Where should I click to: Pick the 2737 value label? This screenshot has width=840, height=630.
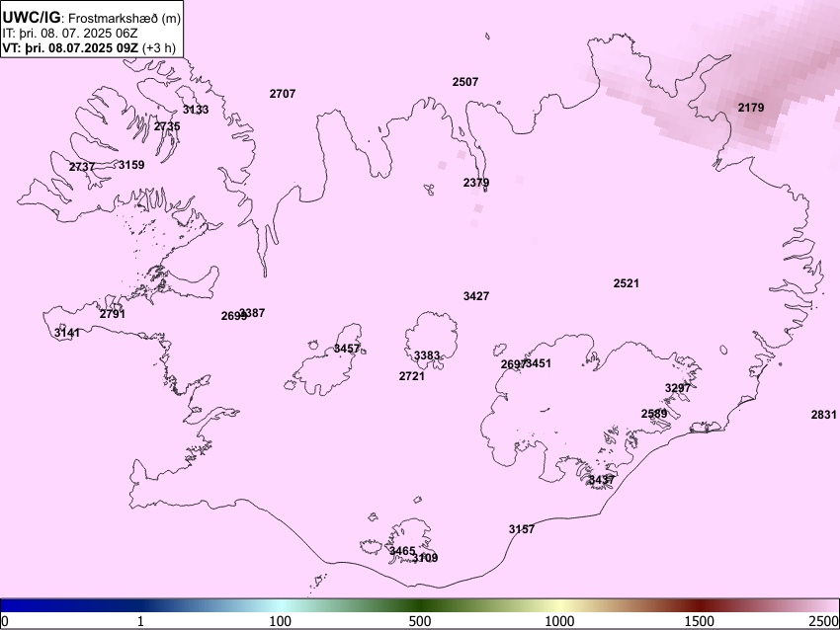pyautogui.click(x=81, y=167)
